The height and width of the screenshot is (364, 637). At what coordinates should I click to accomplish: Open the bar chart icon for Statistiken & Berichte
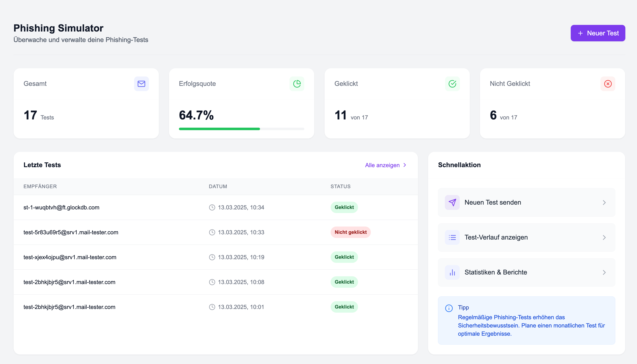pyautogui.click(x=452, y=272)
